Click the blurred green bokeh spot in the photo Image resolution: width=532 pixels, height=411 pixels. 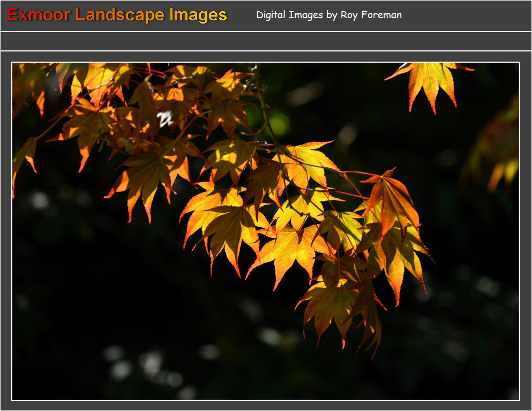tap(279, 123)
